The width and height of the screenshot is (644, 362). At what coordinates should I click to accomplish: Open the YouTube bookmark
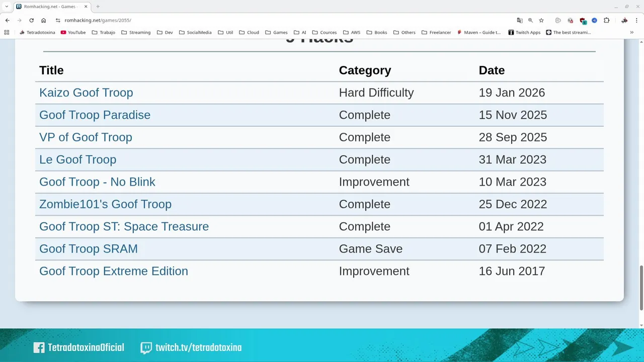pos(73,32)
